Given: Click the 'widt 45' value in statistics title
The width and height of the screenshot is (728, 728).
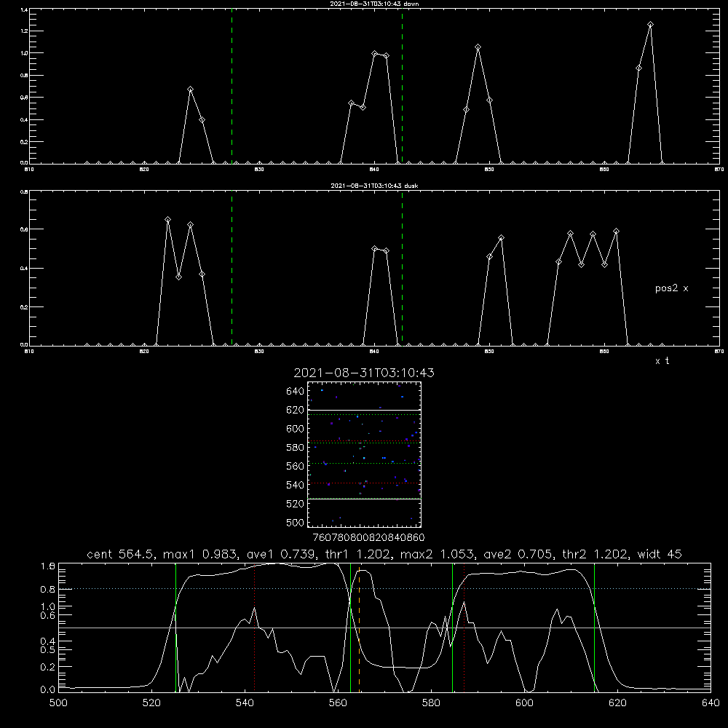Looking at the screenshot, I should 660,554.
